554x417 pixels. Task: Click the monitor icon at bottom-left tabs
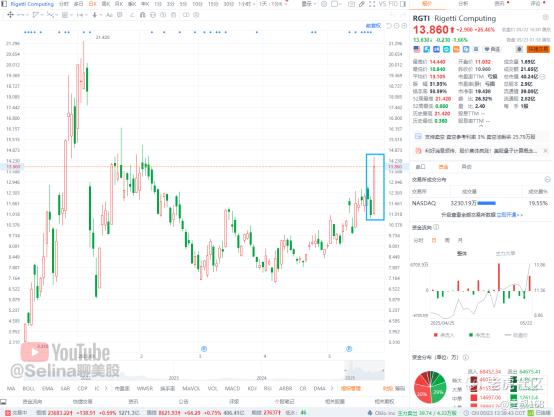click(3, 402)
